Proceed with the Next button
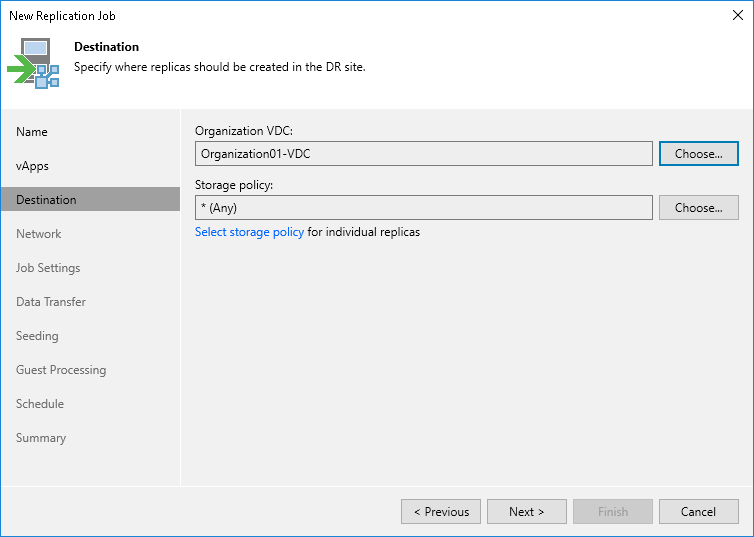Image resolution: width=754 pixels, height=537 pixels. pyautogui.click(x=527, y=512)
